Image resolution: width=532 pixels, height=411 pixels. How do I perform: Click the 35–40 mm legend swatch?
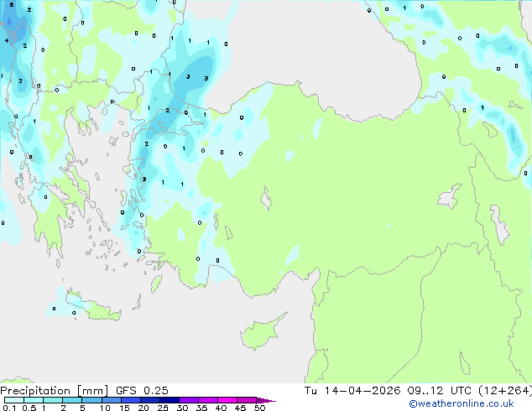[x=207, y=400]
